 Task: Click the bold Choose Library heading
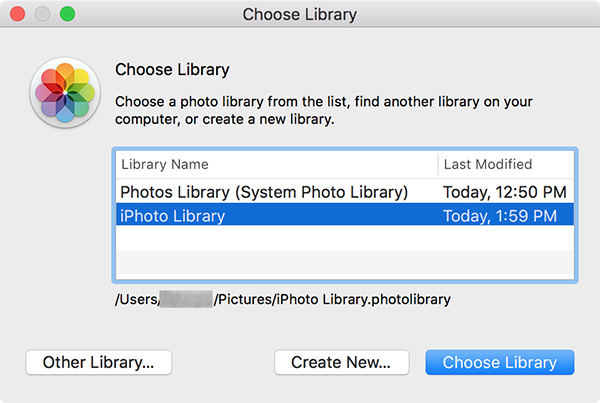172,70
